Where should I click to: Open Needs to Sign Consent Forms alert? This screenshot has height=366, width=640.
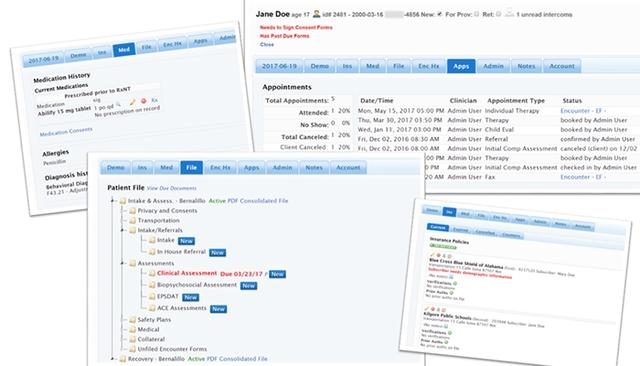296,27
